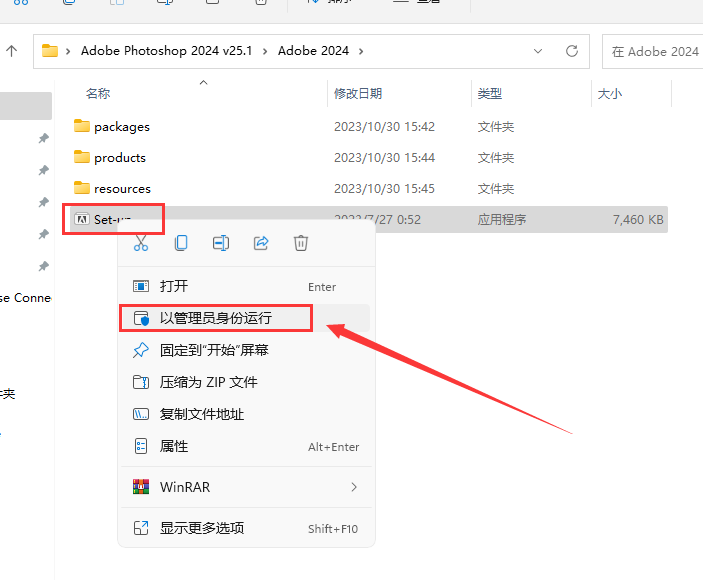Open the resources folder
Screen dimensions: 703x580
122,189
